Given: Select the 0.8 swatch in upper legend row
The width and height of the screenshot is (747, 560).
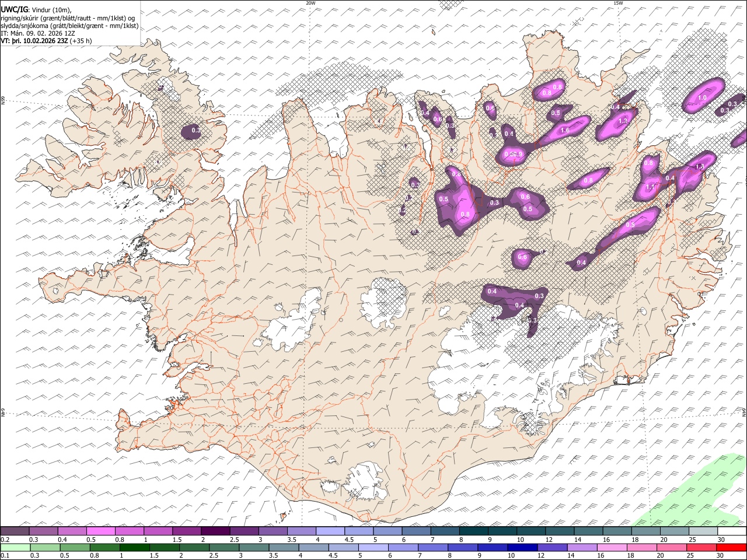Looking at the screenshot, I should pos(129,531).
